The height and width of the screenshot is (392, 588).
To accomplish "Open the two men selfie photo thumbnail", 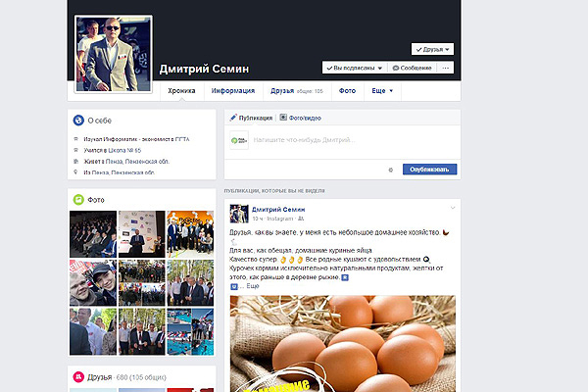I will 93,283.
